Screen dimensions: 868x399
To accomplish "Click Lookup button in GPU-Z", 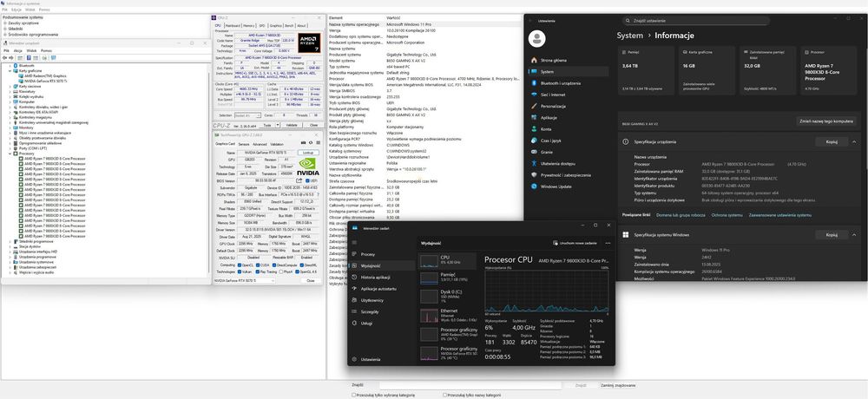I will 308,152.
